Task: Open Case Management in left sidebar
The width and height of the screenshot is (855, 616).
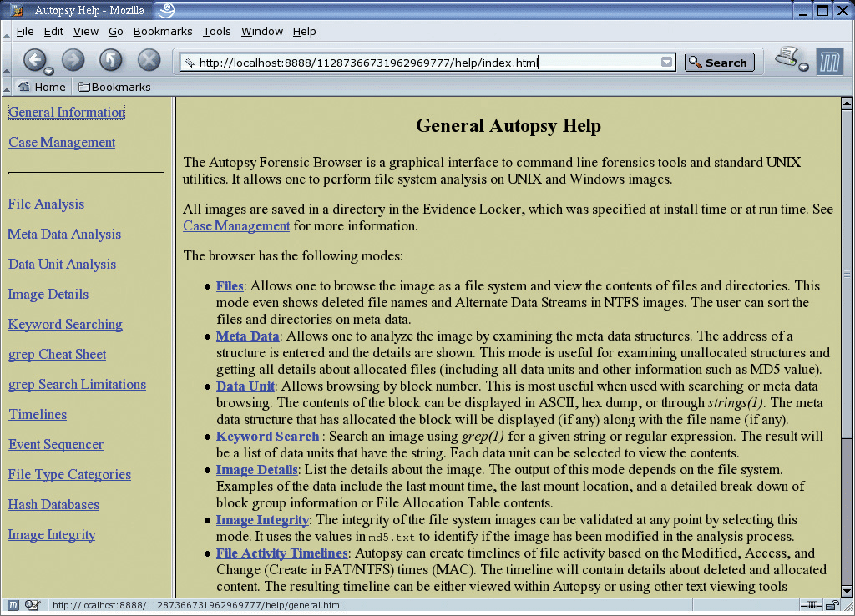Action: click(x=62, y=142)
